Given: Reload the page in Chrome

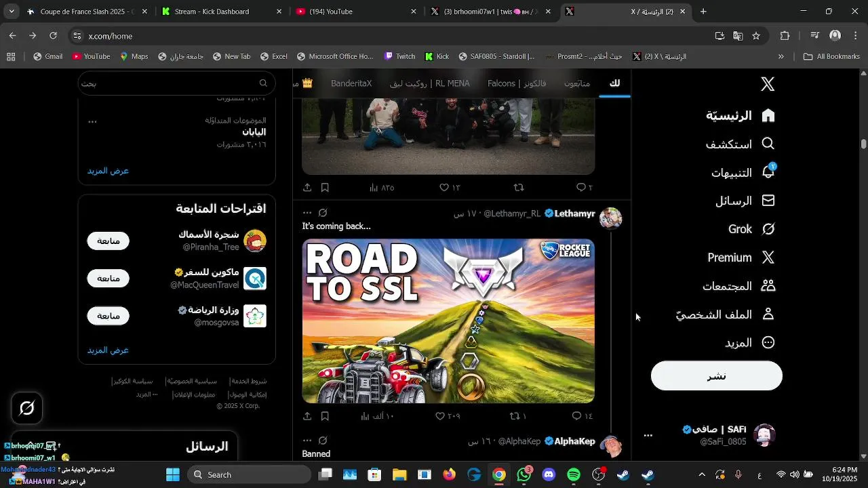Looking at the screenshot, I should [x=53, y=35].
